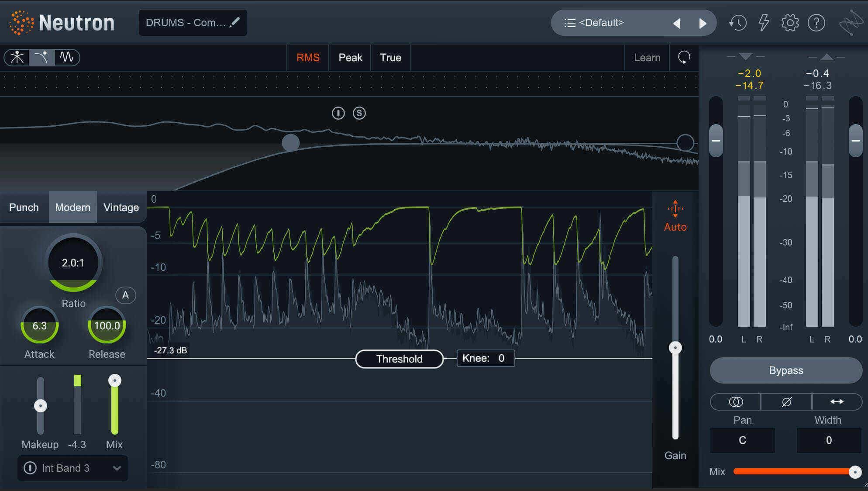Image resolution: width=868 pixels, height=491 pixels.
Task: Click the input peak value -2.0
Action: [750, 73]
